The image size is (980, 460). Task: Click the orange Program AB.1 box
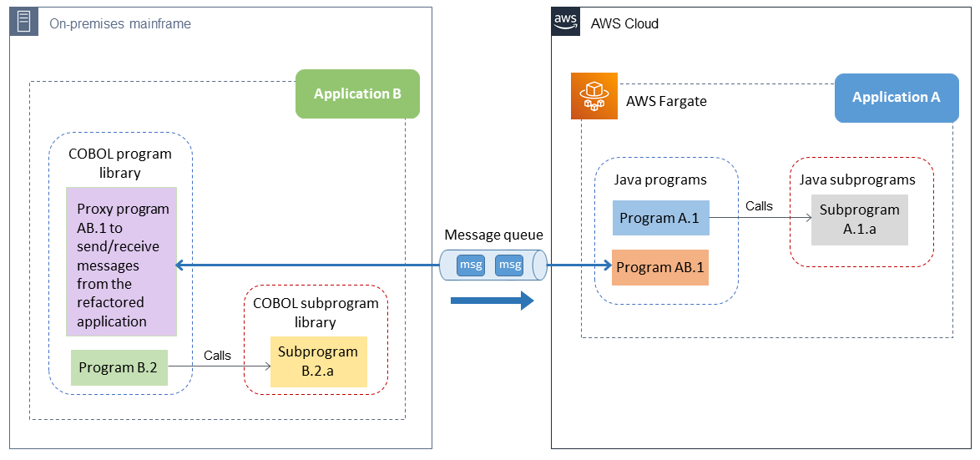tap(660, 267)
